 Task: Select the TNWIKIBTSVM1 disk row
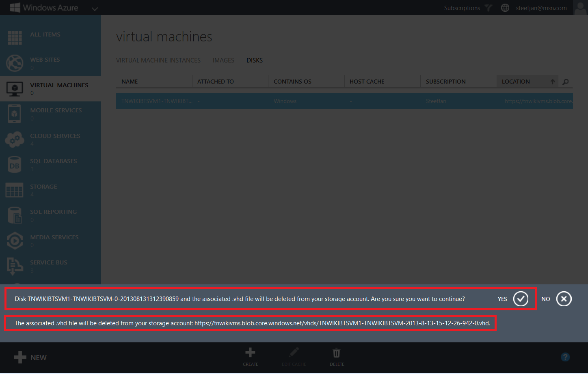coord(344,101)
